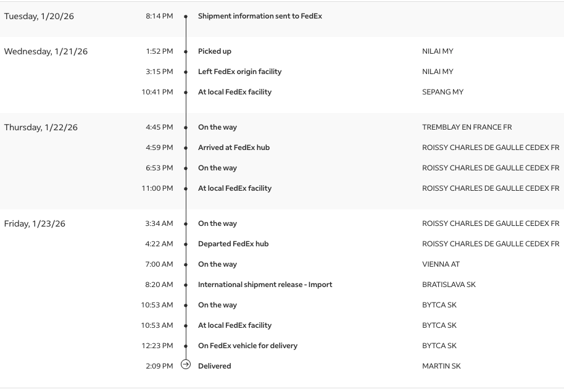
Task: Click 'On FedEx vehicle for delivery' status
Action: click(247, 346)
